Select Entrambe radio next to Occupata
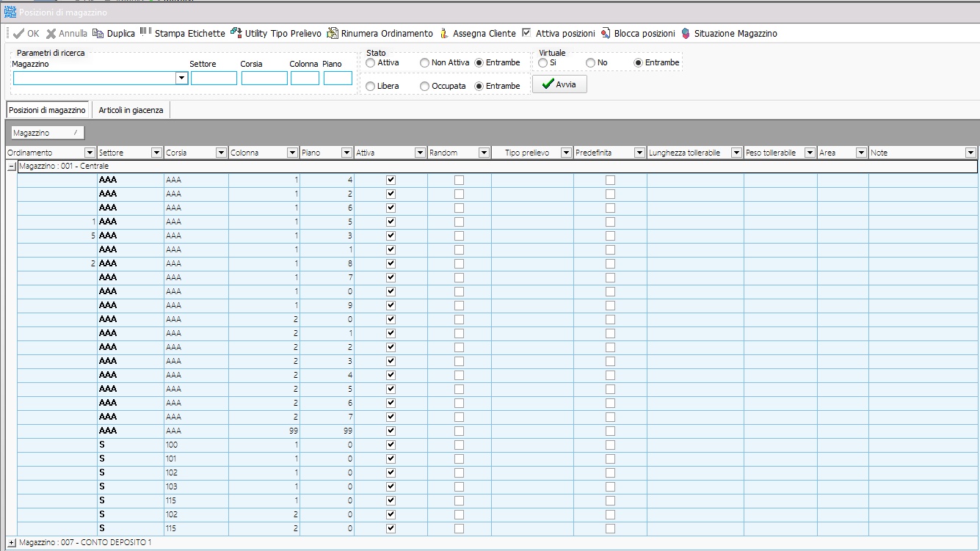 click(479, 87)
